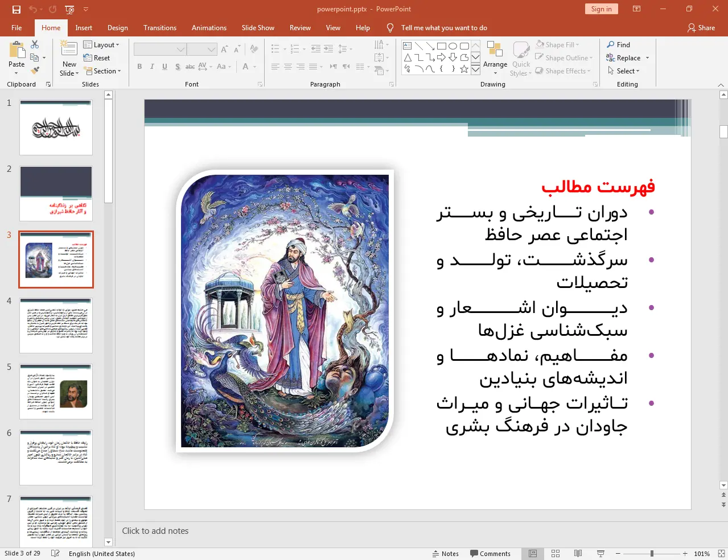728x560 pixels.
Task: Toggle Normal view in status bar
Action: point(533,554)
